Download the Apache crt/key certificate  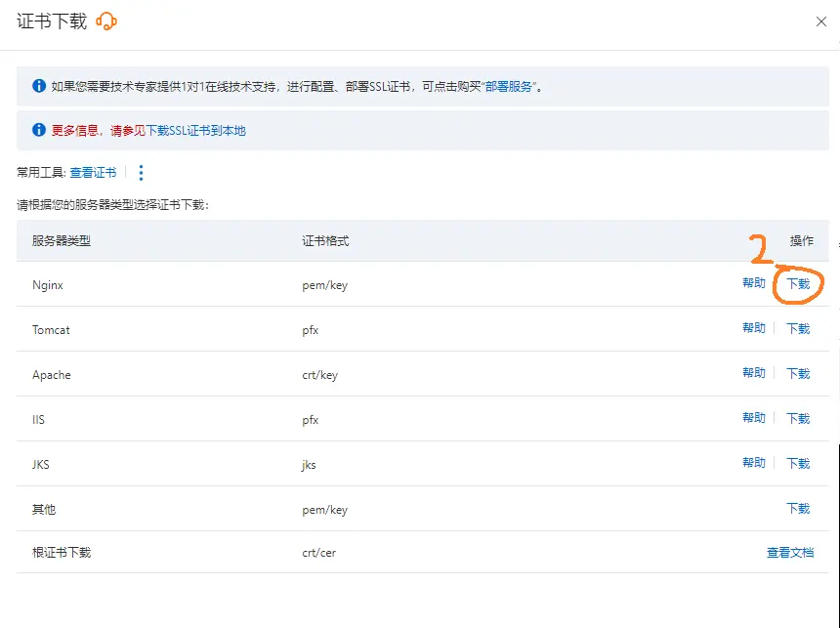coord(797,373)
